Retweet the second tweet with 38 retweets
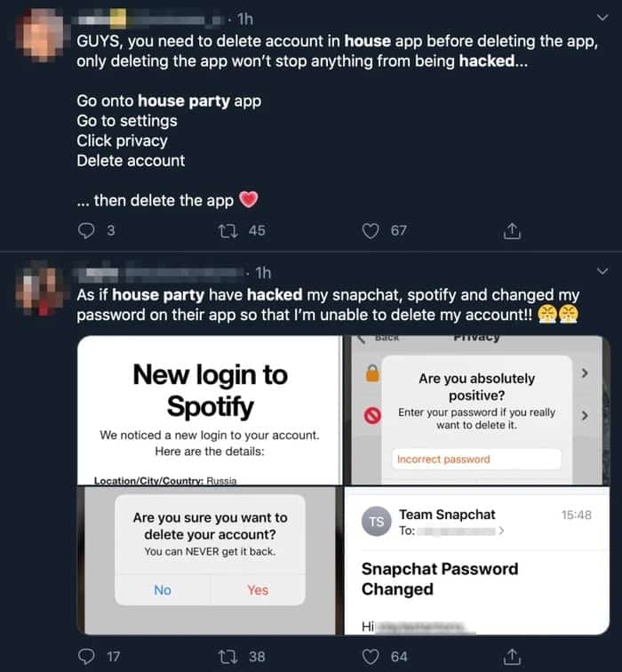 [227, 656]
